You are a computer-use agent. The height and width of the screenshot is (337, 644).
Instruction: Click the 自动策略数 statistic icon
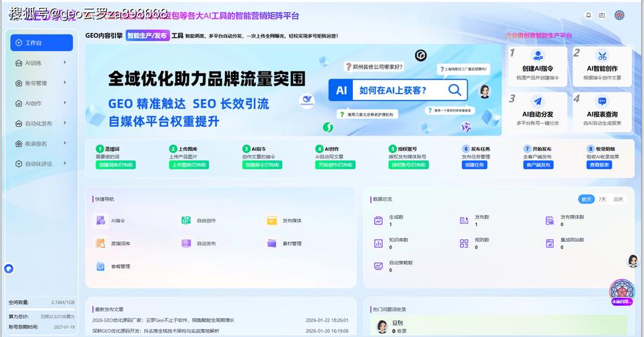tap(379, 266)
